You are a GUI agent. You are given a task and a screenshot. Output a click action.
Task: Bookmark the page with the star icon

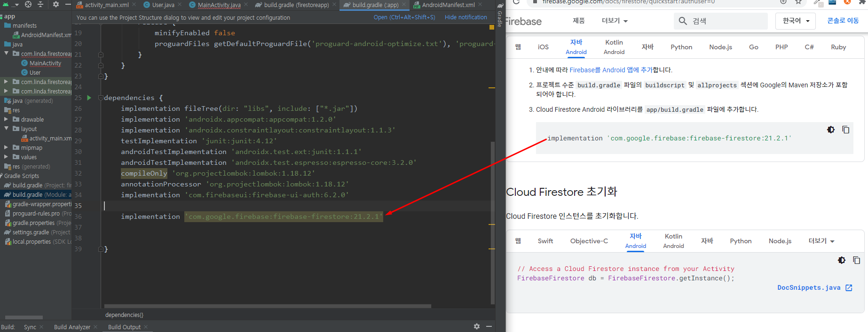[798, 2]
